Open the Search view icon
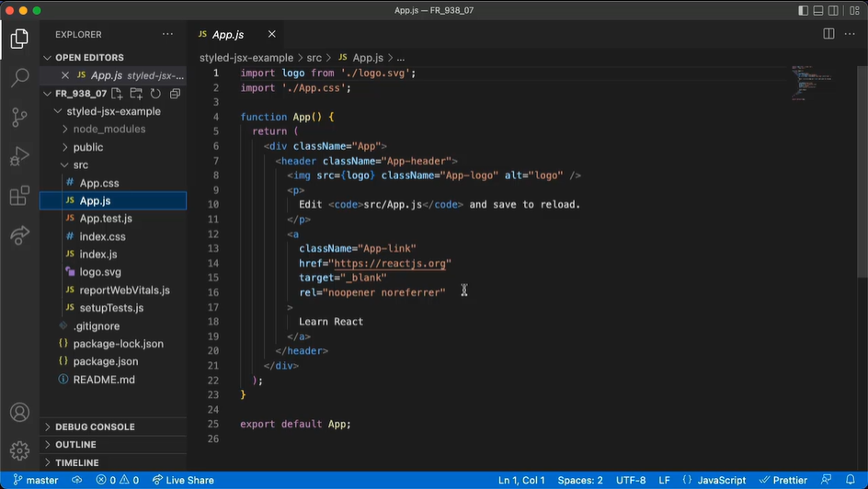The image size is (868, 489). click(19, 77)
